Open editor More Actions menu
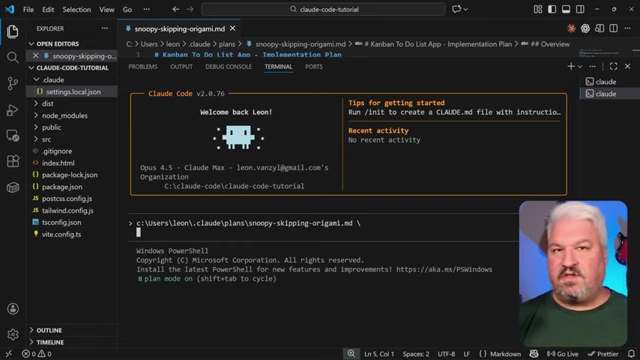 [x=628, y=28]
